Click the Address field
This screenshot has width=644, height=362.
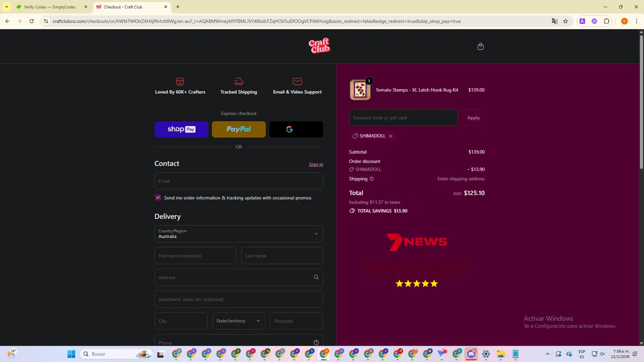tap(239, 278)
